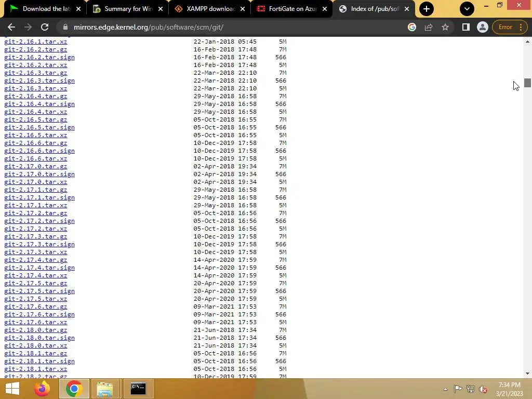Reload the current page
The image size is (532, 399).
(45, 27)
